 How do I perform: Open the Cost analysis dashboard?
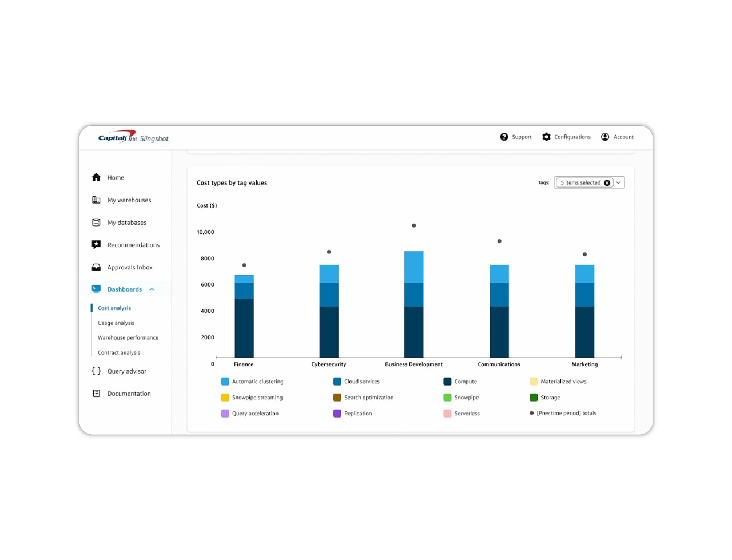[114, 308]
